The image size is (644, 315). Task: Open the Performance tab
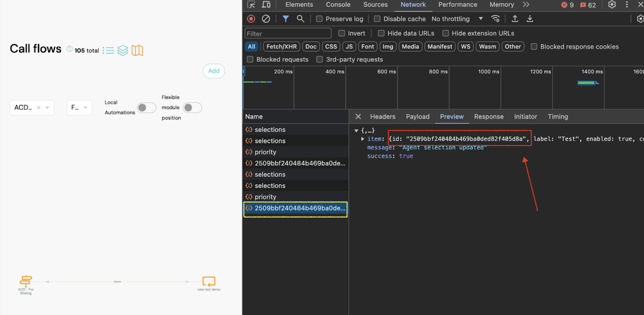(457, 5)
